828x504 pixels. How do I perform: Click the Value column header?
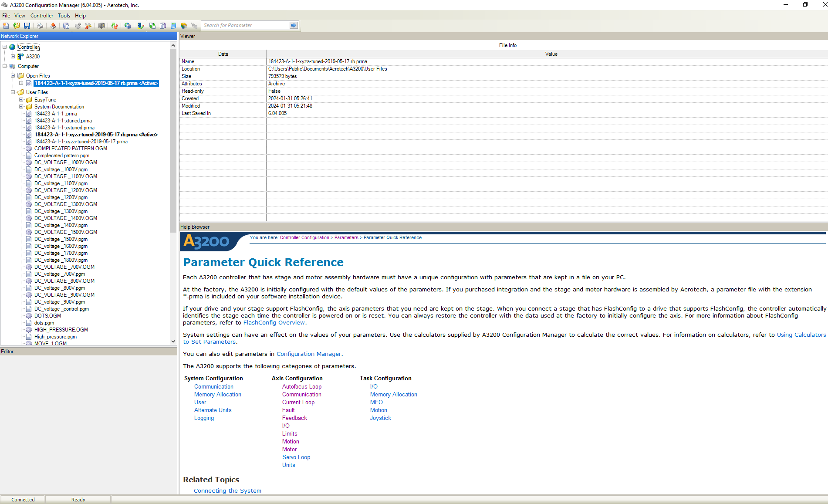(x=551, y=54)
